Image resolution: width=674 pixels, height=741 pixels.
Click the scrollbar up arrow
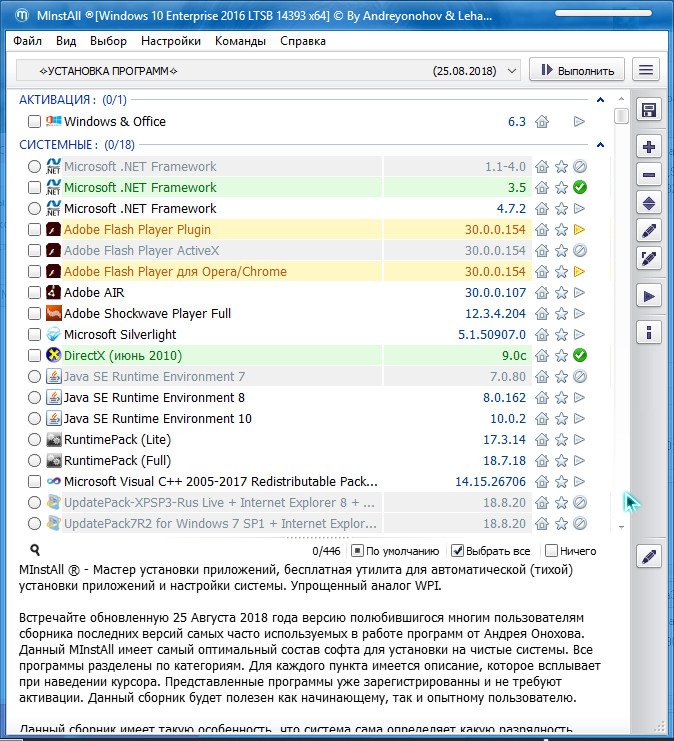pyautogui.click(x=621, y=99)
